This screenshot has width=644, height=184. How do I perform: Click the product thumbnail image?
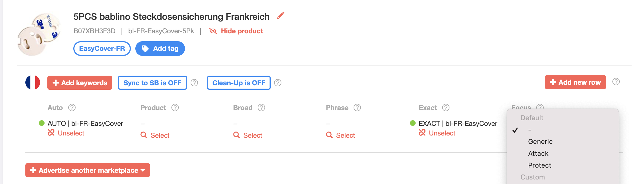click(x=39, y=34)
